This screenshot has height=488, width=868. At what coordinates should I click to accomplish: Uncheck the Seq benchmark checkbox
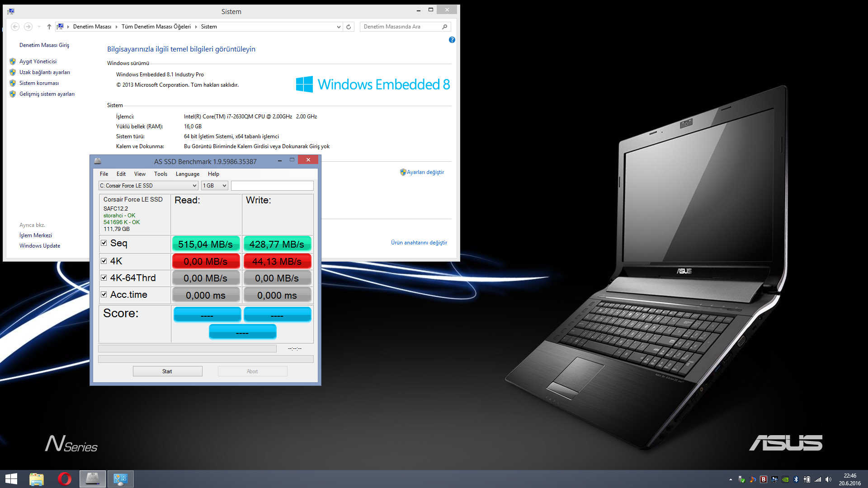point(104,243)
